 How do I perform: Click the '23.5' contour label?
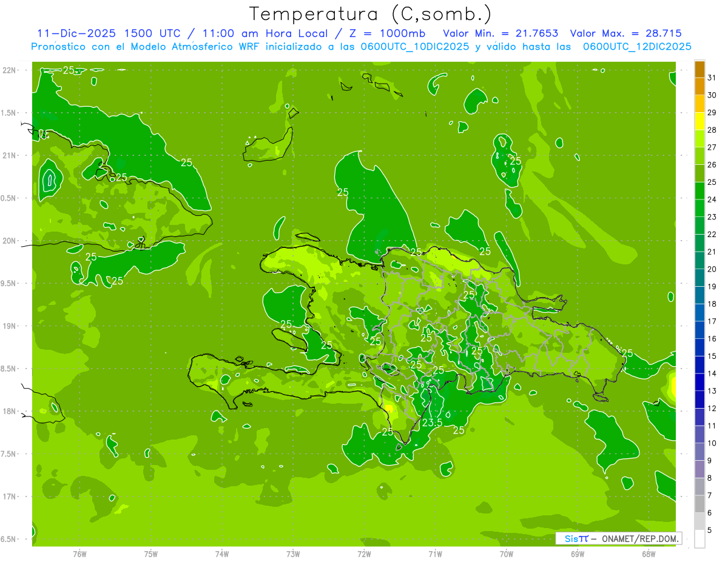click(432, 423)
